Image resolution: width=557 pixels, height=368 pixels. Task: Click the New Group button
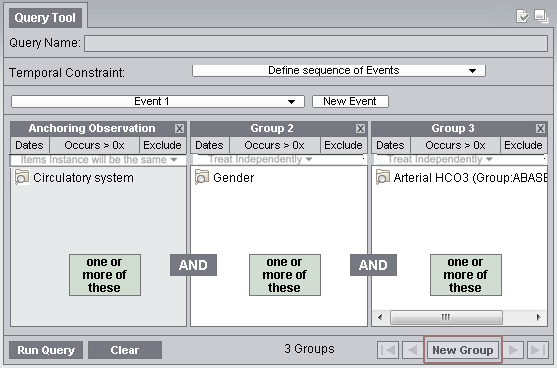click(x=463, y=350)
